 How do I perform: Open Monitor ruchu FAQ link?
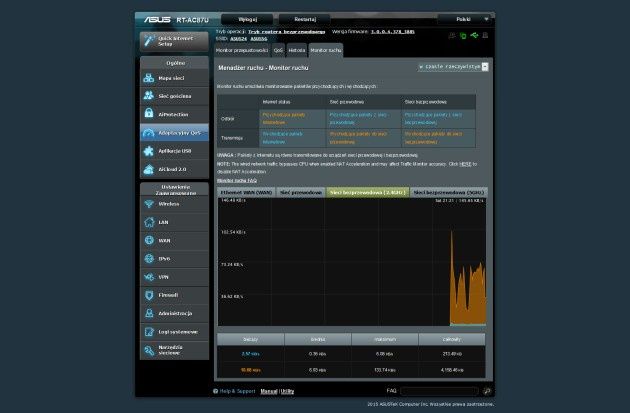(x=237, y=181)
